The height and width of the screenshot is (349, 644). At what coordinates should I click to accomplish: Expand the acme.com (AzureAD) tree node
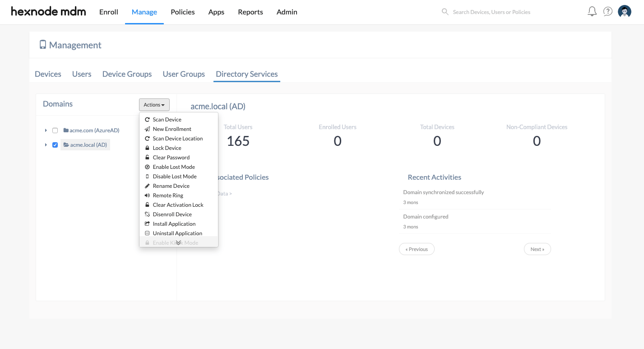46,130
